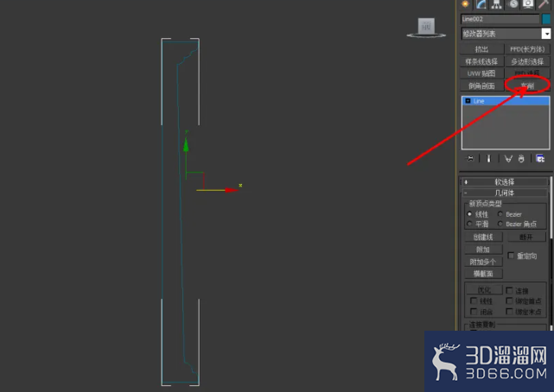Click the 优化 button
Viewport: 554px width, 392px height.
pos(484,289)
